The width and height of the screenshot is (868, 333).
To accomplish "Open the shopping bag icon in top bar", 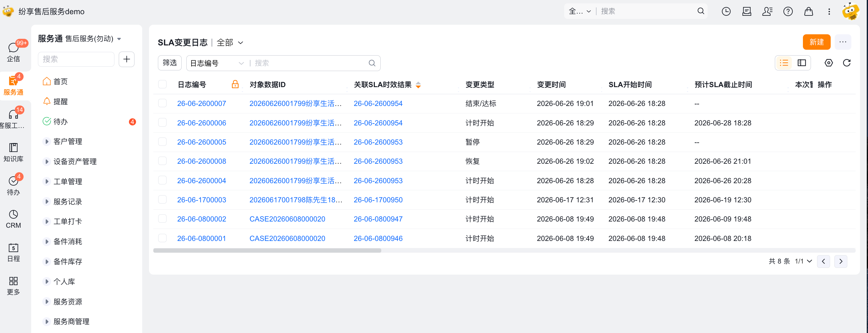I will 809,11.
